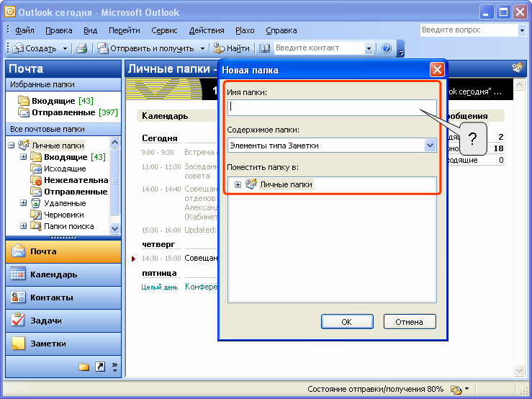Click the Удаленные trash icon
Image resolution: width=532 pixels, height=399 pixels.
coord(35,203)
